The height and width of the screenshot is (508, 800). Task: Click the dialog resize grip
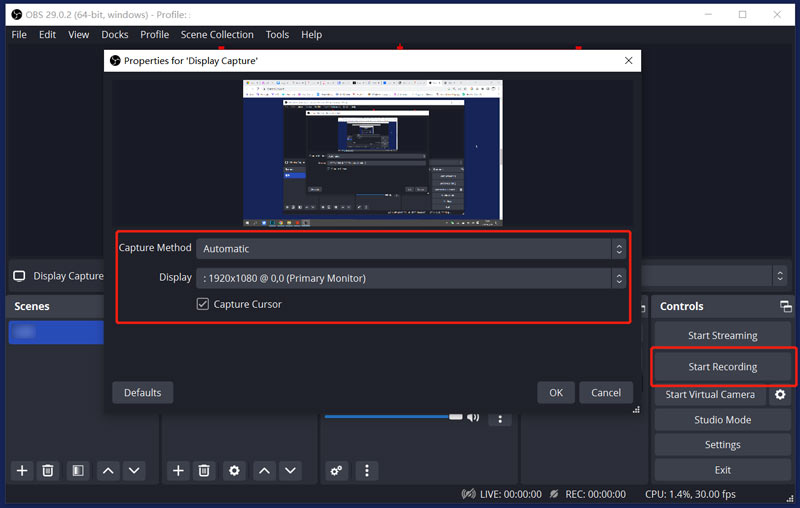click(636, 410)
